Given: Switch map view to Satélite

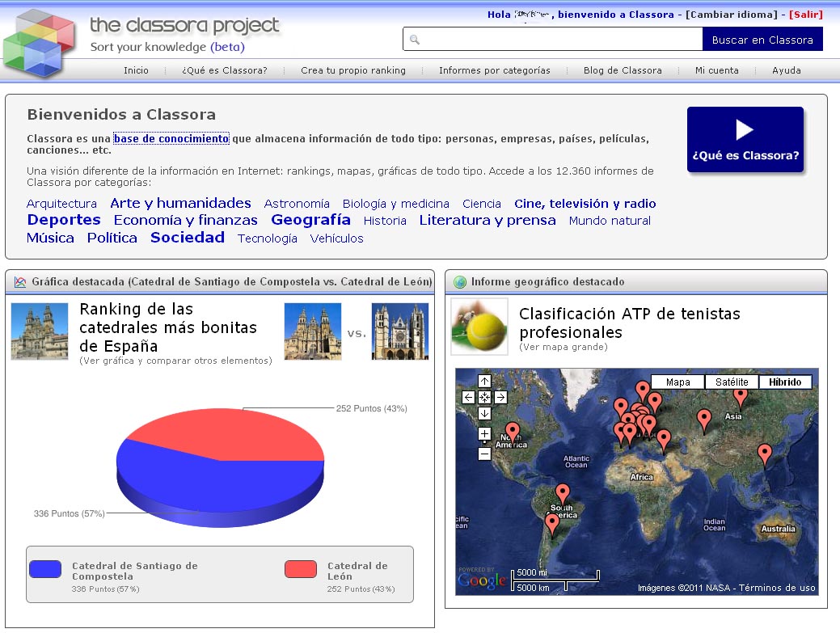Looking at the screenshot, I should click(732, 382).
